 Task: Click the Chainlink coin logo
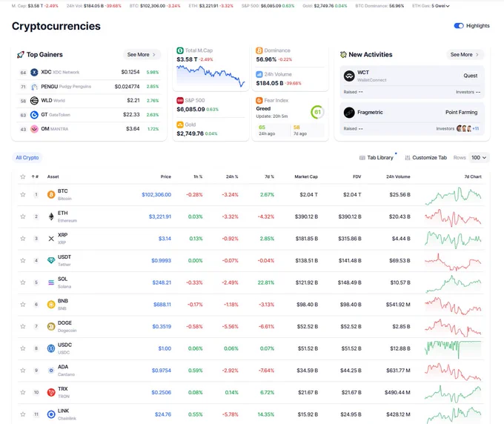click(x=51, y=414)
